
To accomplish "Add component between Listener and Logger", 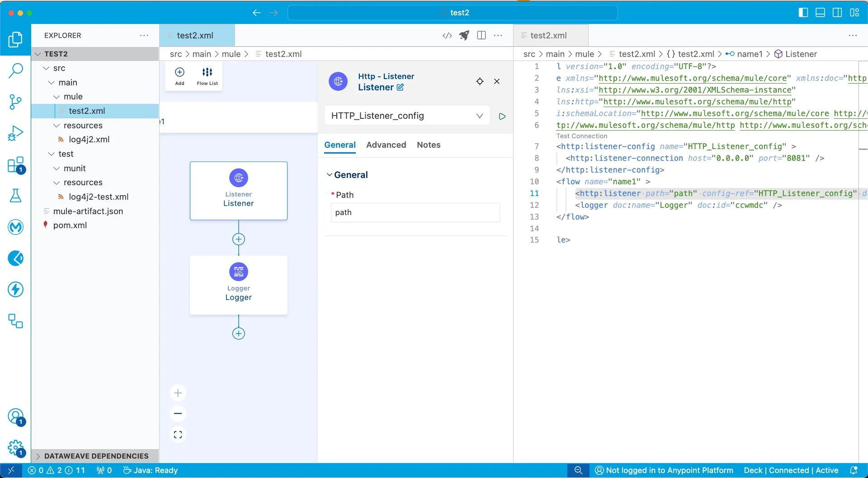I will 239,239.
